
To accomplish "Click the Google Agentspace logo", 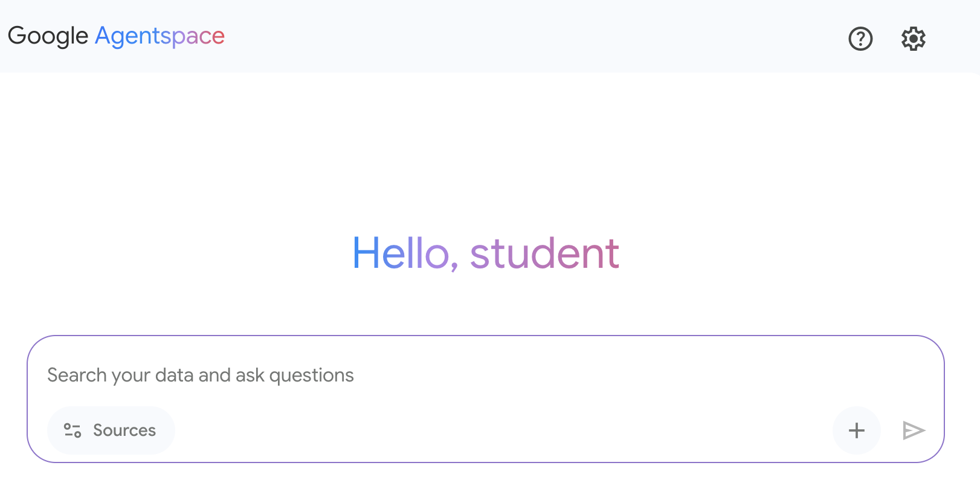I will 116,36.
